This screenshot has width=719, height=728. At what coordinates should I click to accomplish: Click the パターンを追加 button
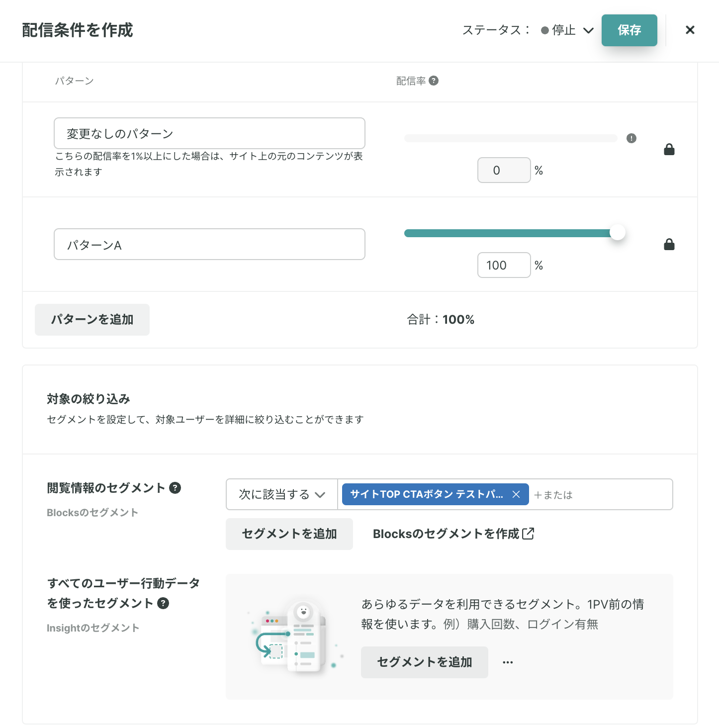click(92, 319)
